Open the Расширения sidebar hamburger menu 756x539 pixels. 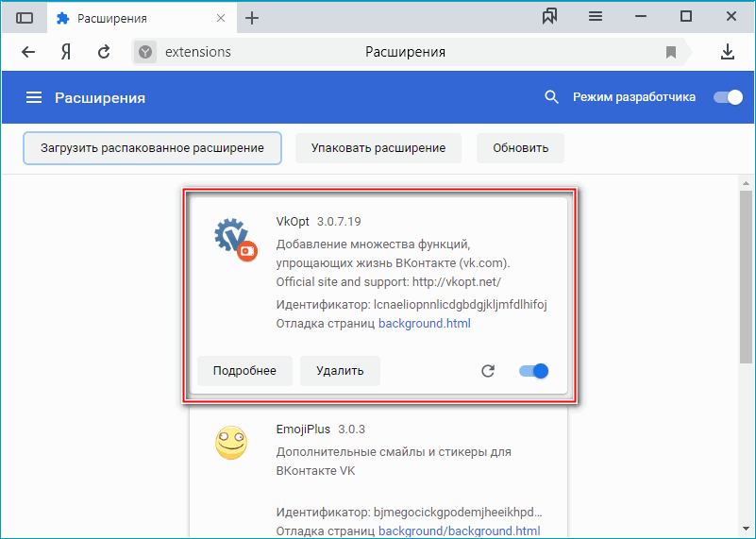(x=34, y=98)
